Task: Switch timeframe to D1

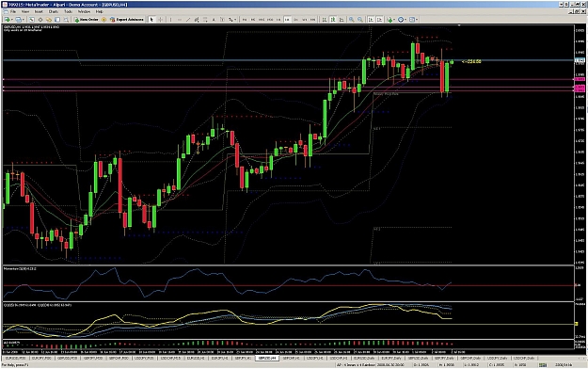Action: 295,20
